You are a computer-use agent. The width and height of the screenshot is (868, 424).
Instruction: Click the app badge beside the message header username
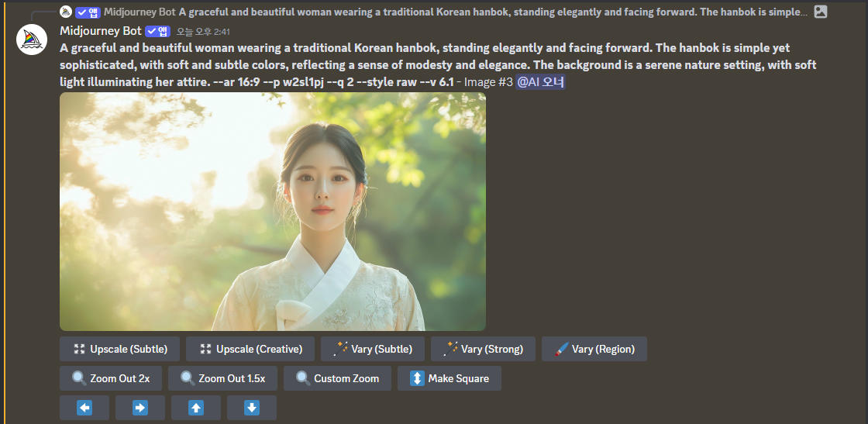(157, 31)
